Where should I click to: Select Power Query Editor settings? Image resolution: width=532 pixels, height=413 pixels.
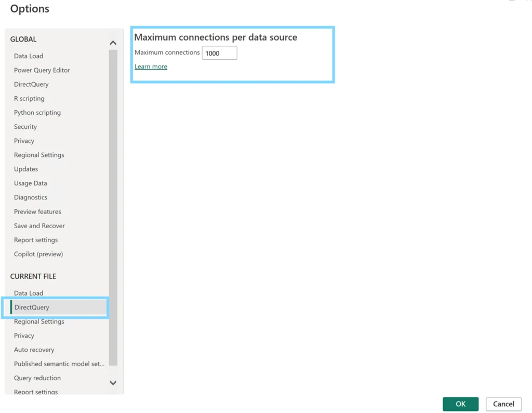[x=42, y=70]
